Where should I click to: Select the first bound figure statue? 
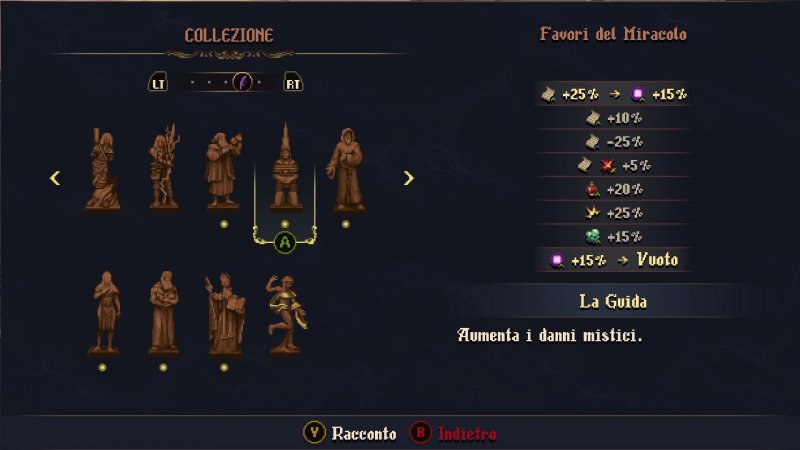click(x=103, y=169)
